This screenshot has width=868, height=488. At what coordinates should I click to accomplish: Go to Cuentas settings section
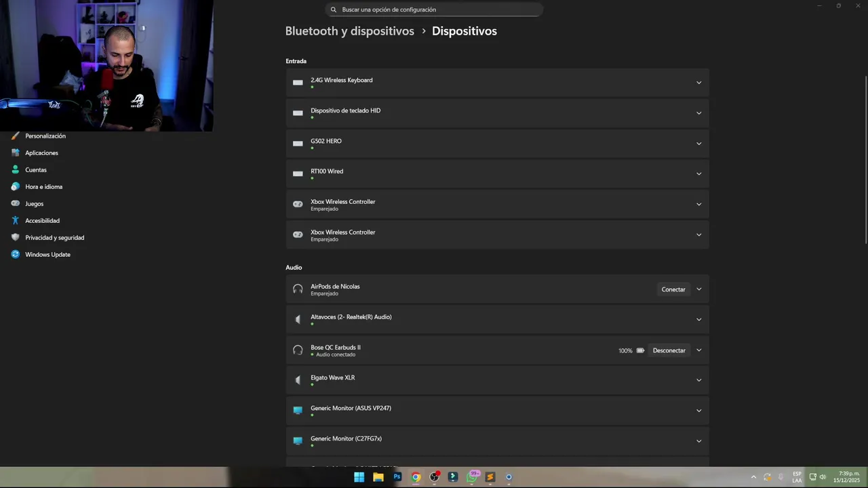[x=36, y=169]
